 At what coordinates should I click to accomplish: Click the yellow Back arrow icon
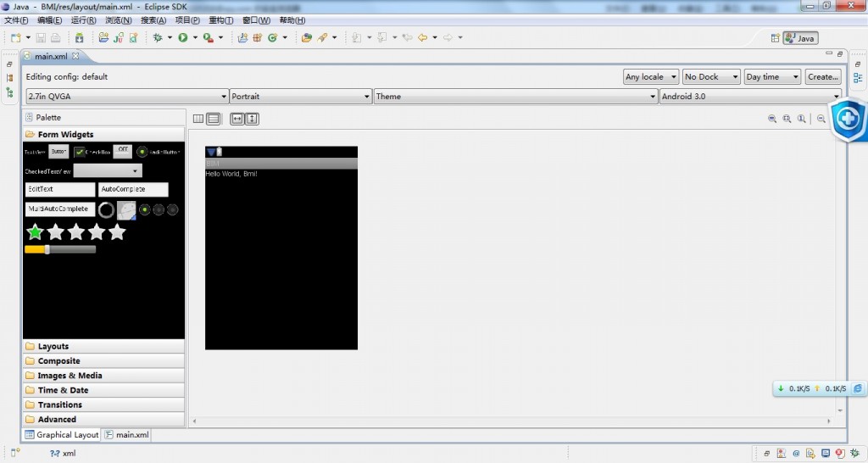[x=422, y=37]
